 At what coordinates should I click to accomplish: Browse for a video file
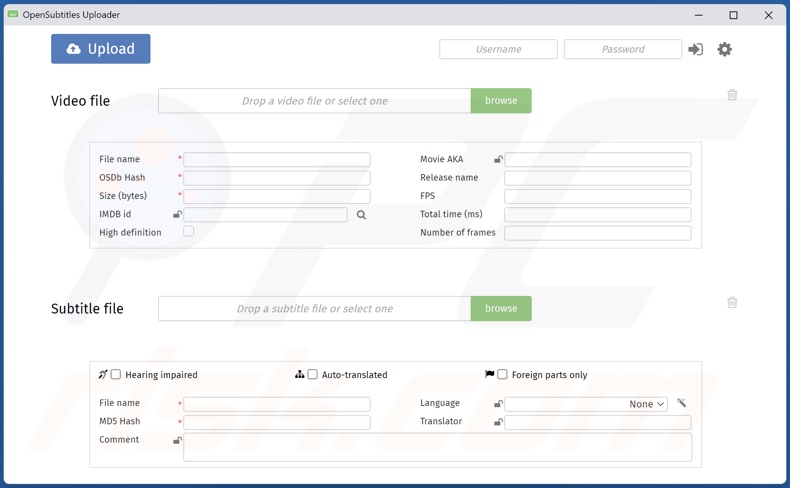coord(501,101)
